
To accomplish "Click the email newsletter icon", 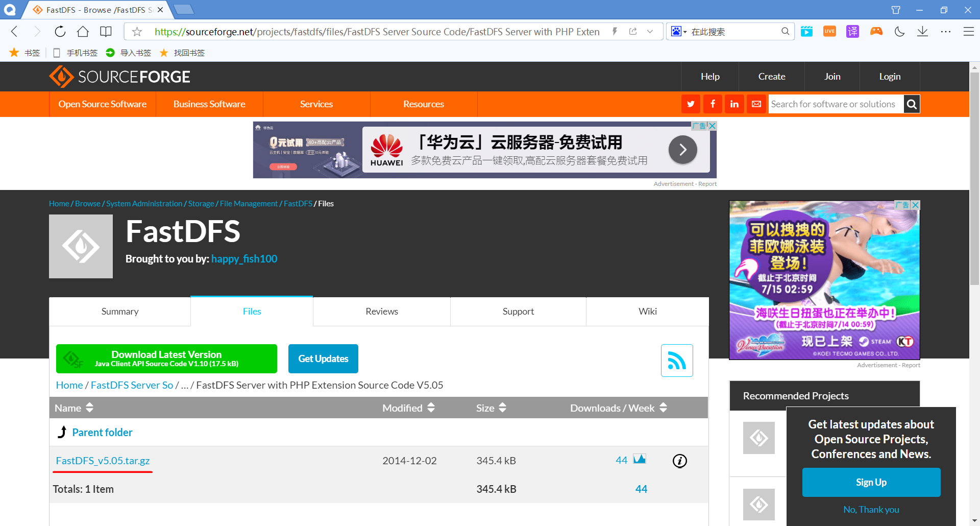I will (756, 104).
